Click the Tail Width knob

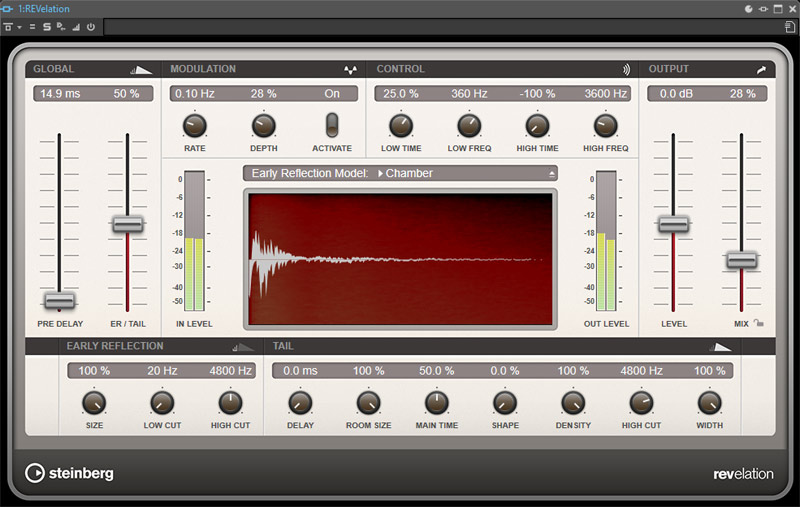click(710, 403)
